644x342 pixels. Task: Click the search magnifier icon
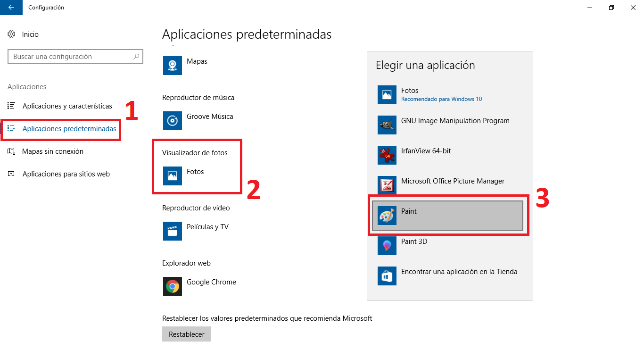(136, 57)
